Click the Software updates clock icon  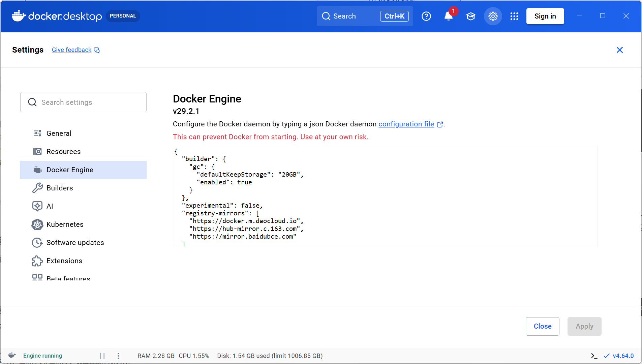point(37,243)
